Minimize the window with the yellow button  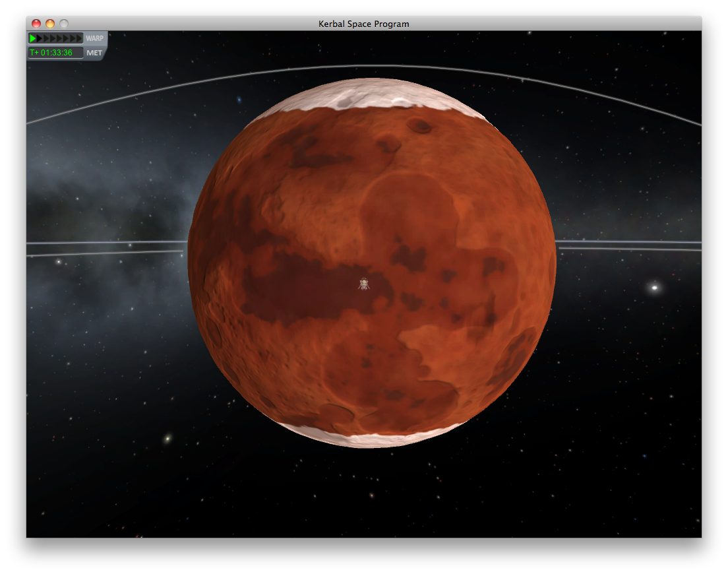click(x=50, y=24)
